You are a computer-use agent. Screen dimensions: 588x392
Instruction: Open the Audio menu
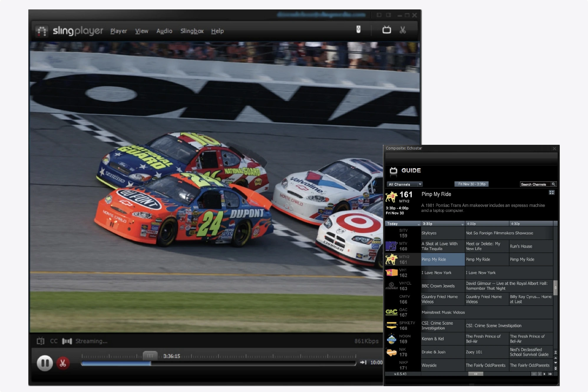(164, 31)
